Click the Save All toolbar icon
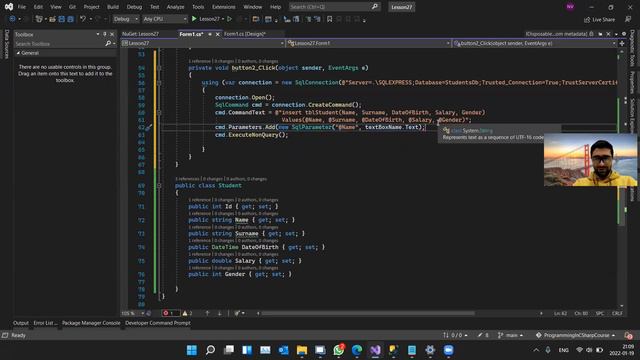Screen dimensions: 640x360 click(70, 19)
